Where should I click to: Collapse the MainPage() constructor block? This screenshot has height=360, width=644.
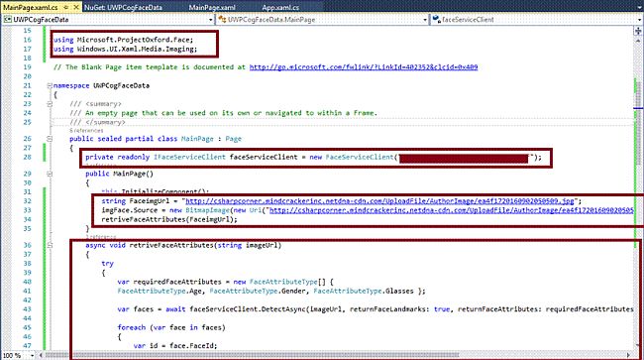50,174
